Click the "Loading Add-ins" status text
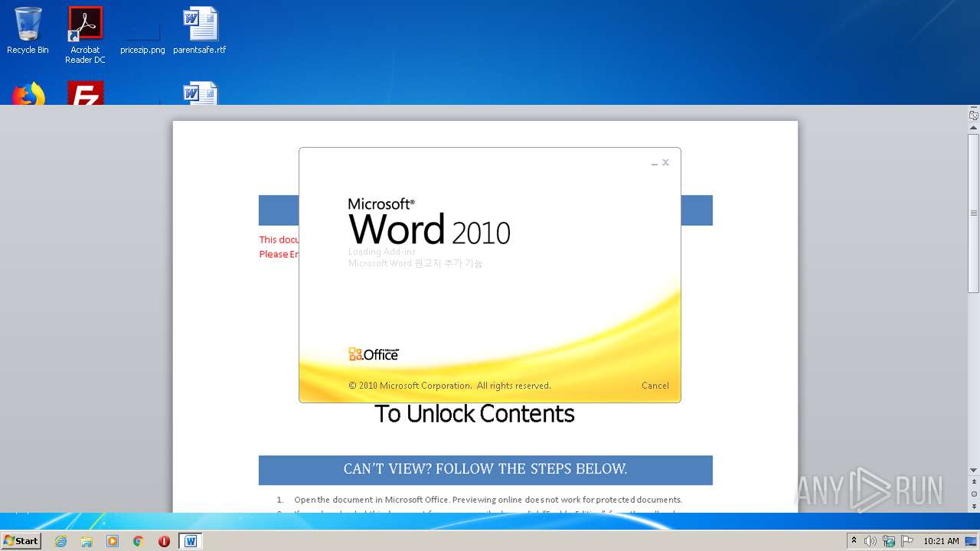980x551 pixels. (x=382, y=251)
